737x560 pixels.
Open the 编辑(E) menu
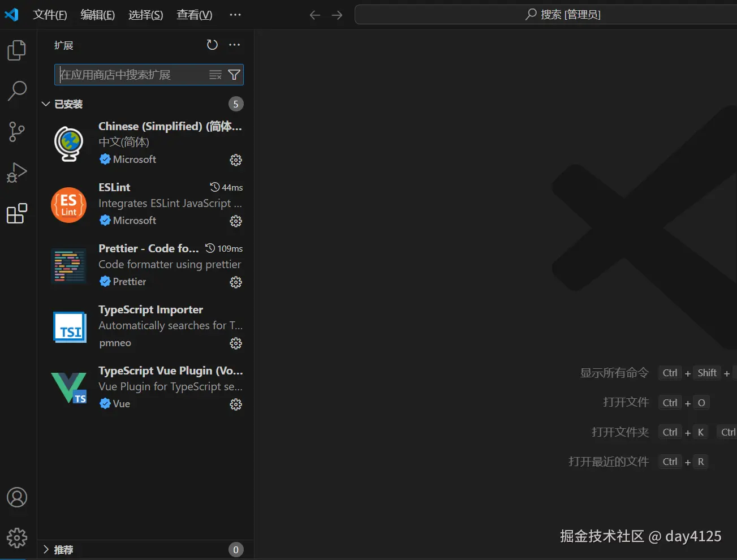[98, 15]
